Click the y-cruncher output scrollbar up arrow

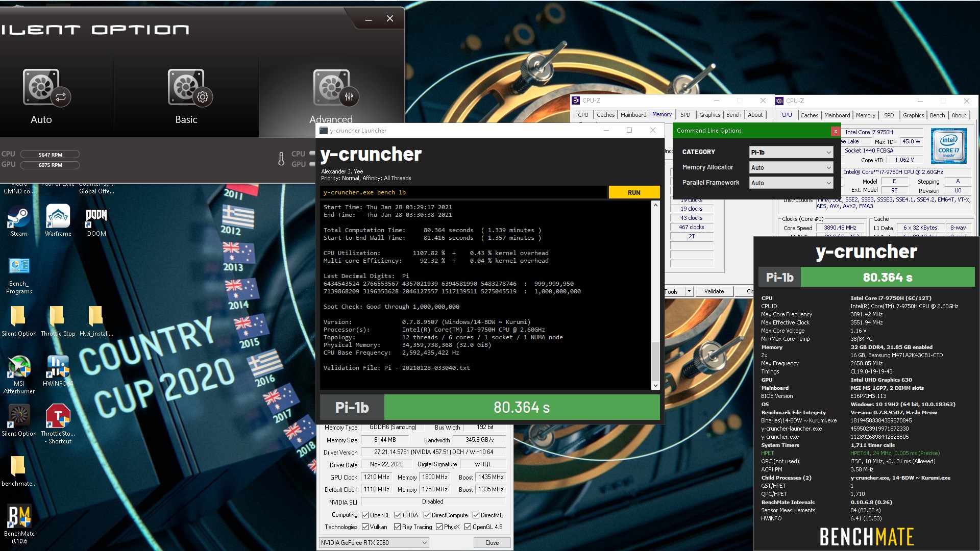click(655, 205)
